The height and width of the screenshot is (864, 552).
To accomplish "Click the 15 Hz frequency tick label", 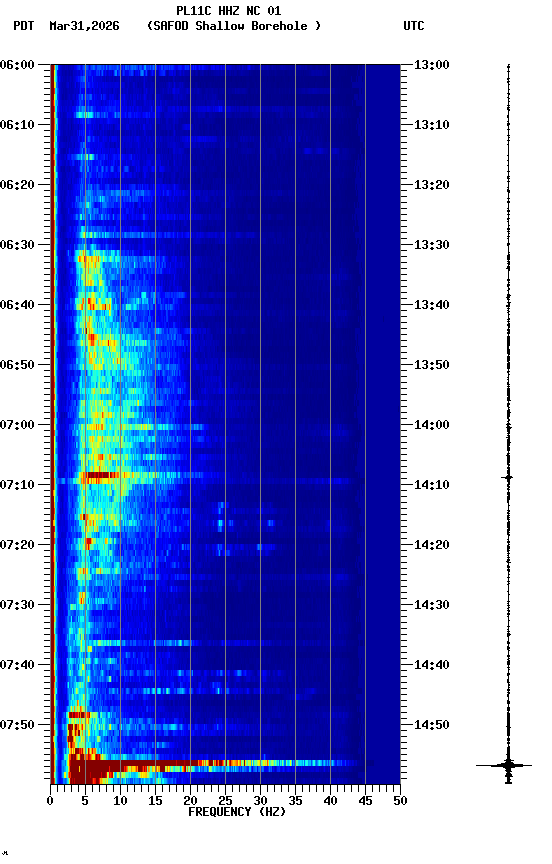I will point(155,801).
